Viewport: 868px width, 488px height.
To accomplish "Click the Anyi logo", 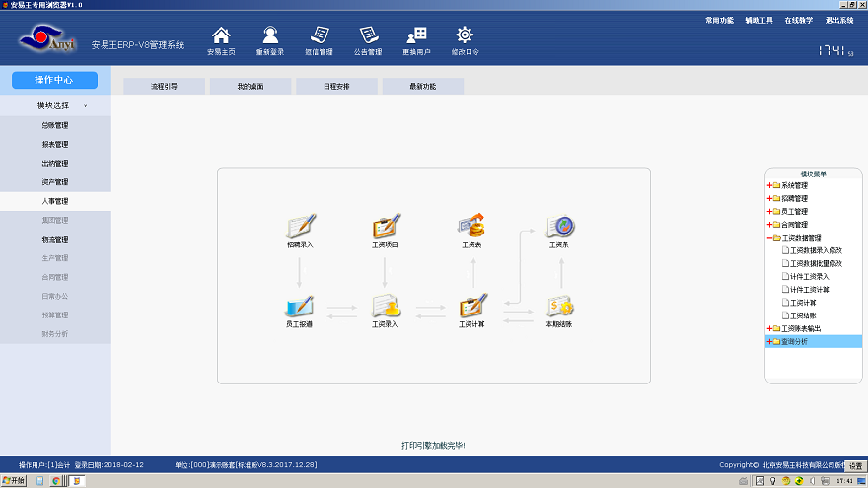I will click(47, 38).
